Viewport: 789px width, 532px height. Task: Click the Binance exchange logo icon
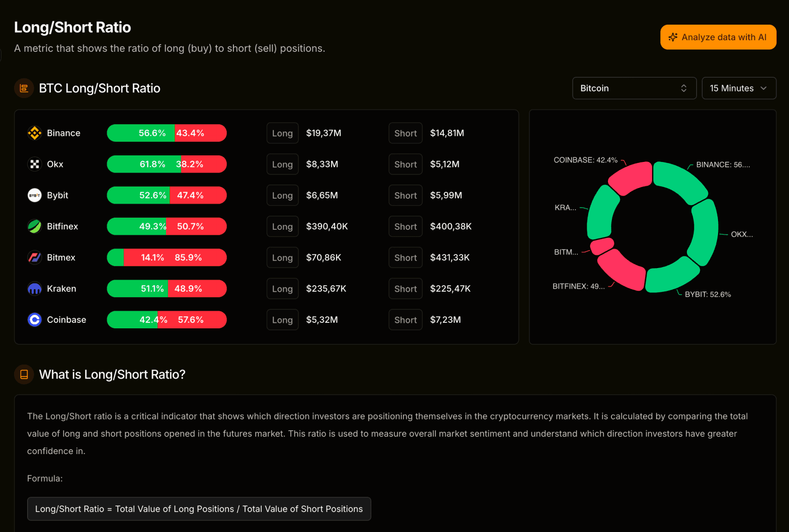pyautogui.click(x=34, y=133)
